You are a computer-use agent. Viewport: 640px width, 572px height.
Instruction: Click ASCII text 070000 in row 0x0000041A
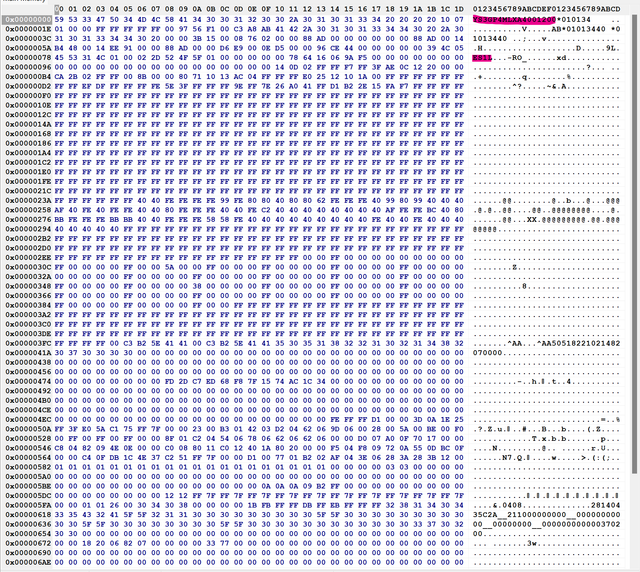487,353
